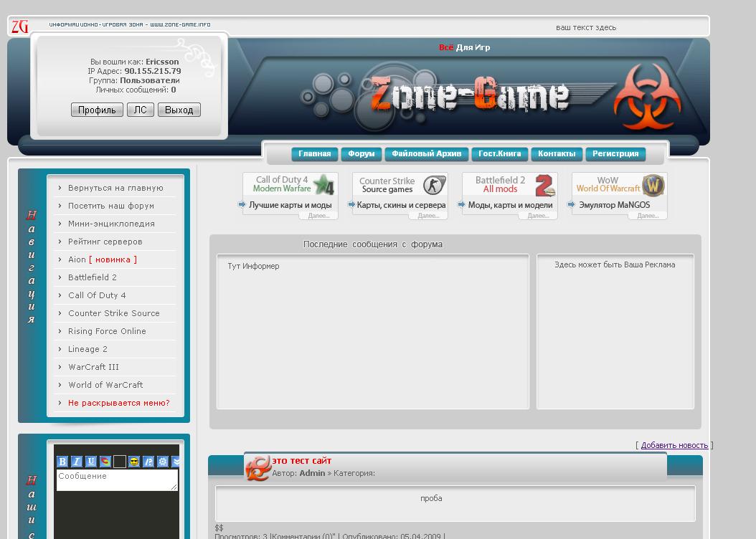Click the username Ericsson in the login box
This screenshot has width=756, height=539.
(x=163, y=62)
